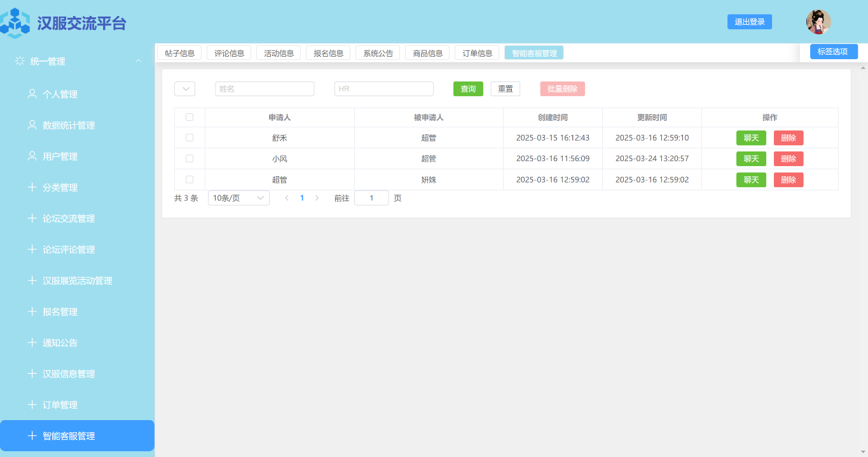Open 汉服展览活动管理 in the sidebar
Screen dimensions: 868x457
77,281
